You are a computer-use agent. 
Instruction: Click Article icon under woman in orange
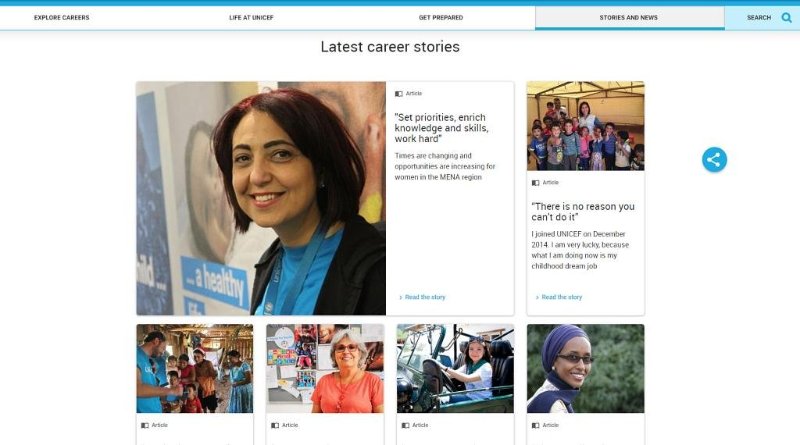tap(275, 425)
